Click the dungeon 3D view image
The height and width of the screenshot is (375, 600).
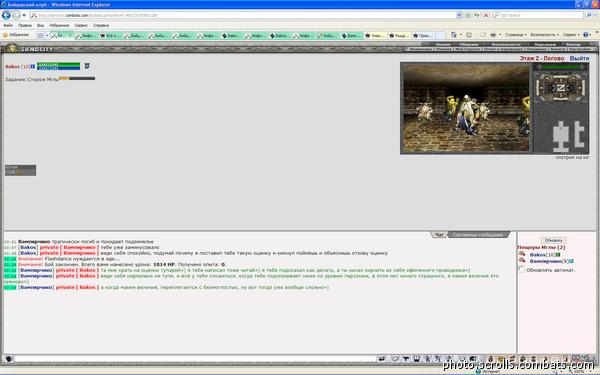(466, 108)
